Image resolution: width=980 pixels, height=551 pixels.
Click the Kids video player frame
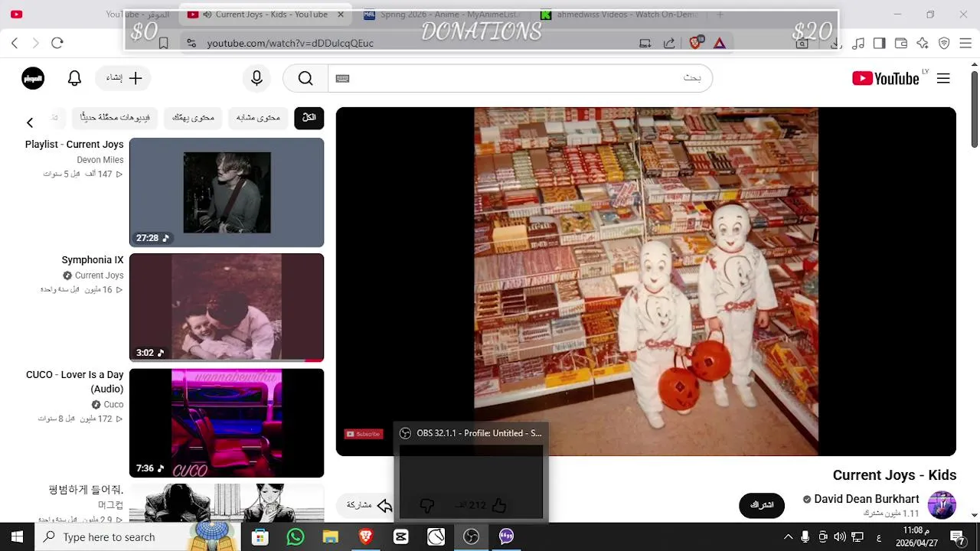[x=646, y=282]
